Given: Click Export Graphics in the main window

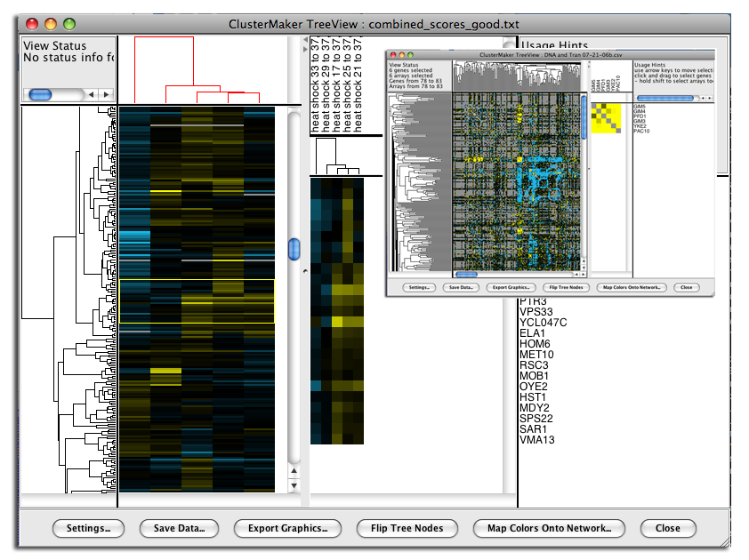Looking at the screenshot, I should click(287, 528).
